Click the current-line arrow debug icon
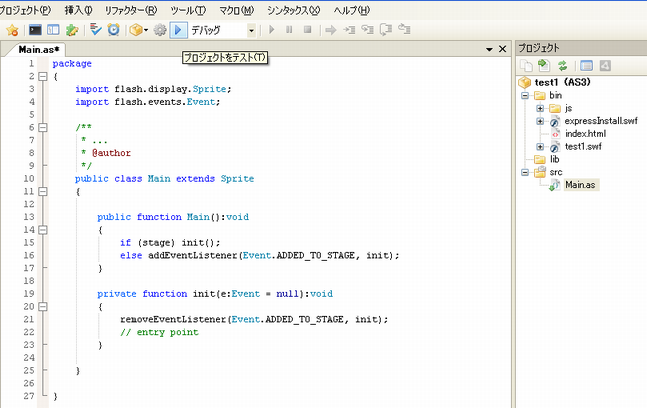The height and width of the screenshot is (408, 647). [331, 30]
